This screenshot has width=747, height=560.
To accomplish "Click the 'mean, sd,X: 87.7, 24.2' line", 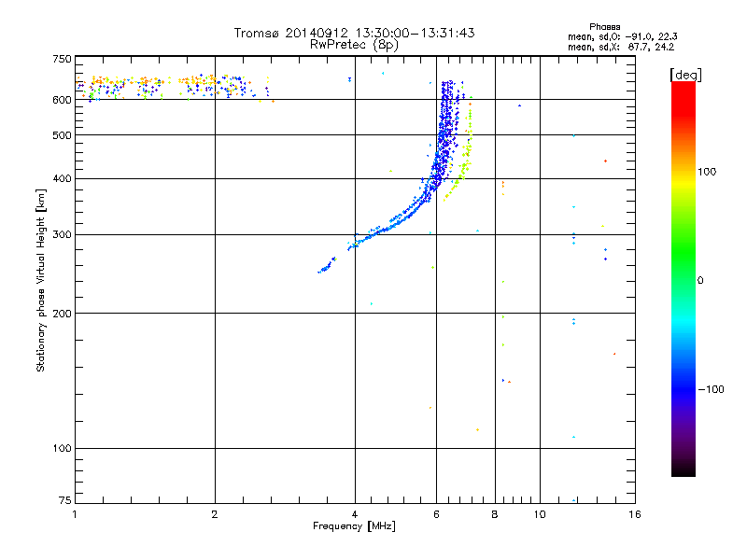I will (x=621, y=48).
